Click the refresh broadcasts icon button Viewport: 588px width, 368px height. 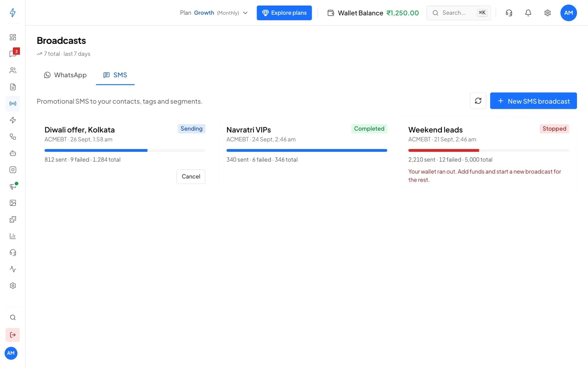pos(478,101)
